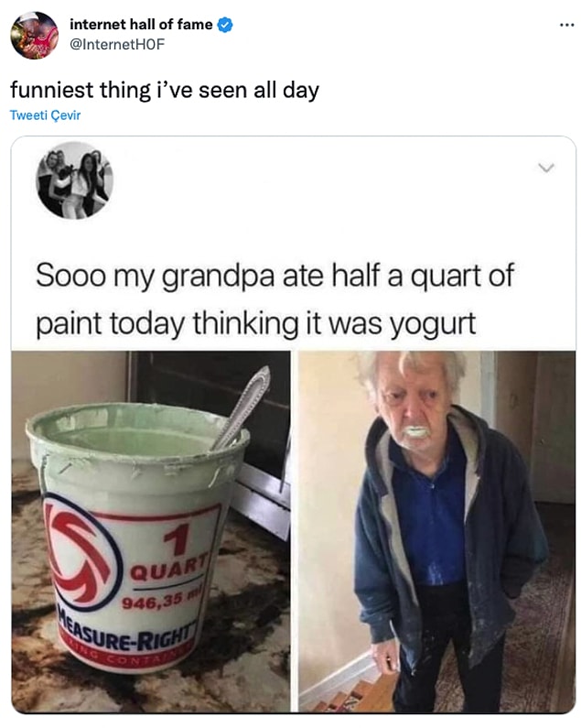Screen dimensions: 581x728
Task: Select the "internet hall of fame" display name
Action: point(141,24)
